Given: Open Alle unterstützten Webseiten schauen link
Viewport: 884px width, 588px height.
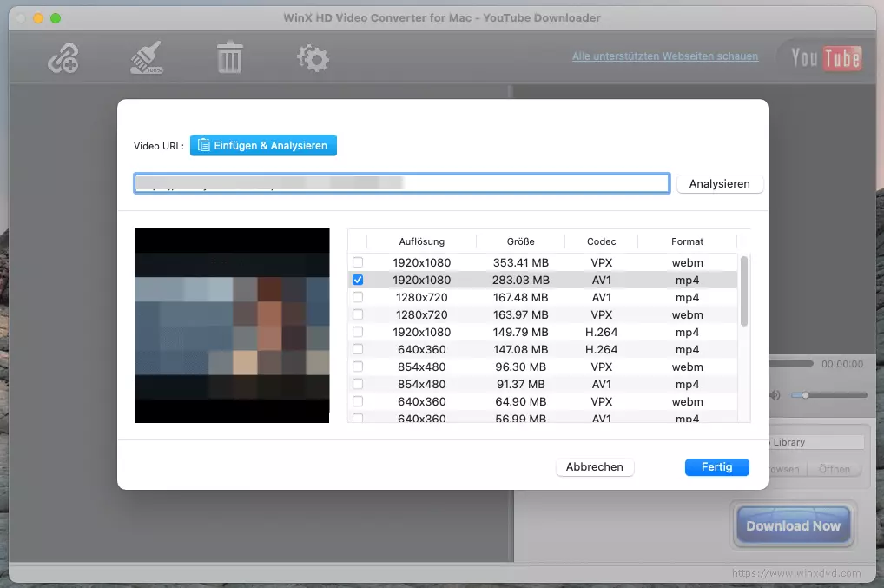Looking at the screenshot, I should tap(664, 56).
